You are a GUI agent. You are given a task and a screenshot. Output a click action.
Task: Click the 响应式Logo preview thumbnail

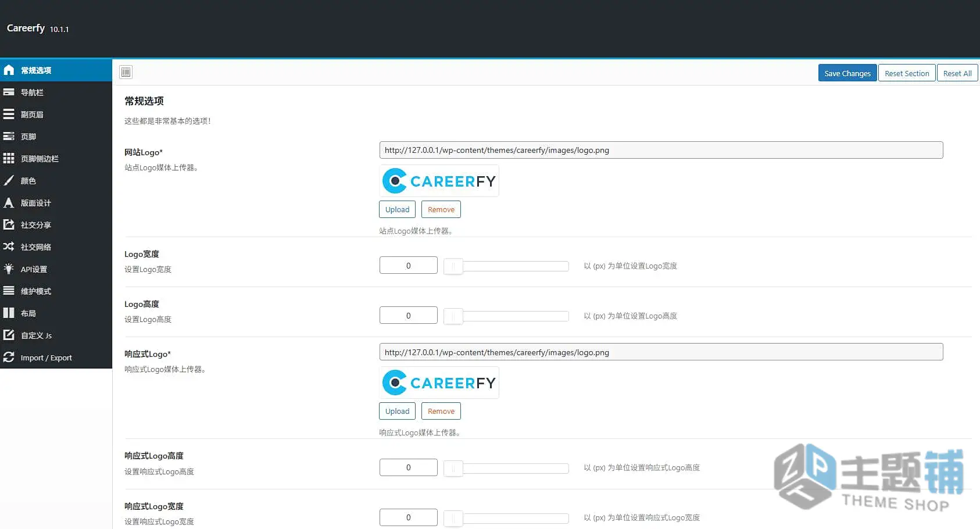coord(439,383)
